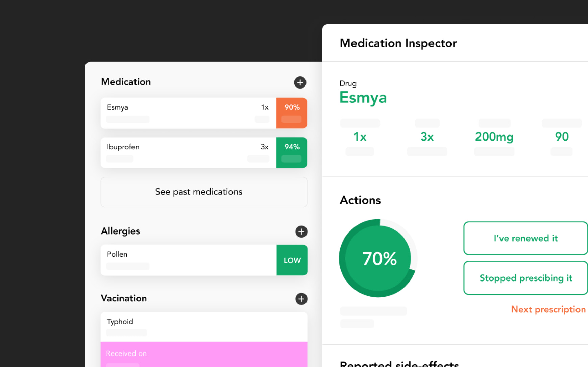The image size is (588, 367).
Task: Click the plus icon beside Allergies
Action: click(x=301, y=231)
